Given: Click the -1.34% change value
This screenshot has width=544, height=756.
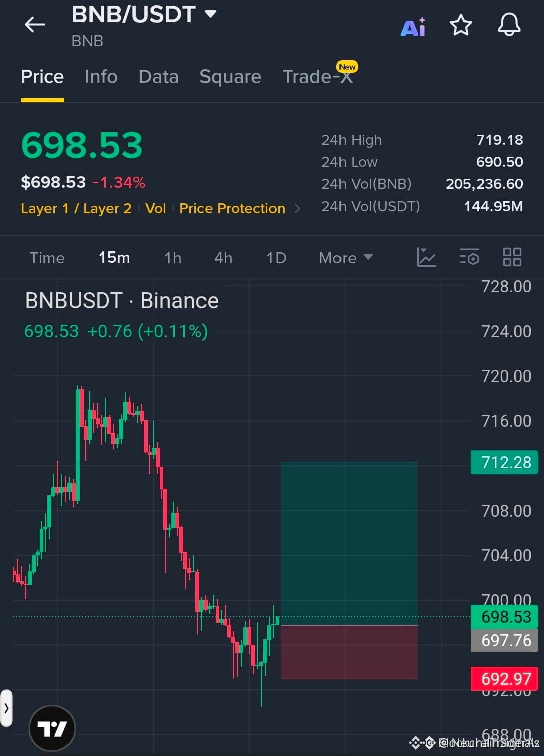Looking at the screenshot, I should point(119,182).
